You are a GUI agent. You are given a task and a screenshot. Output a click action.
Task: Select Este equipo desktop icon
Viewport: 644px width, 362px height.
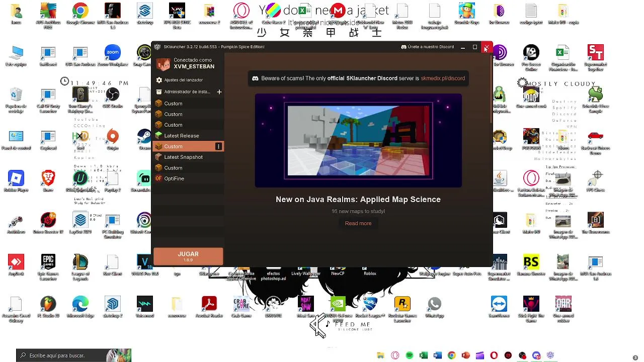click(16, 56)
